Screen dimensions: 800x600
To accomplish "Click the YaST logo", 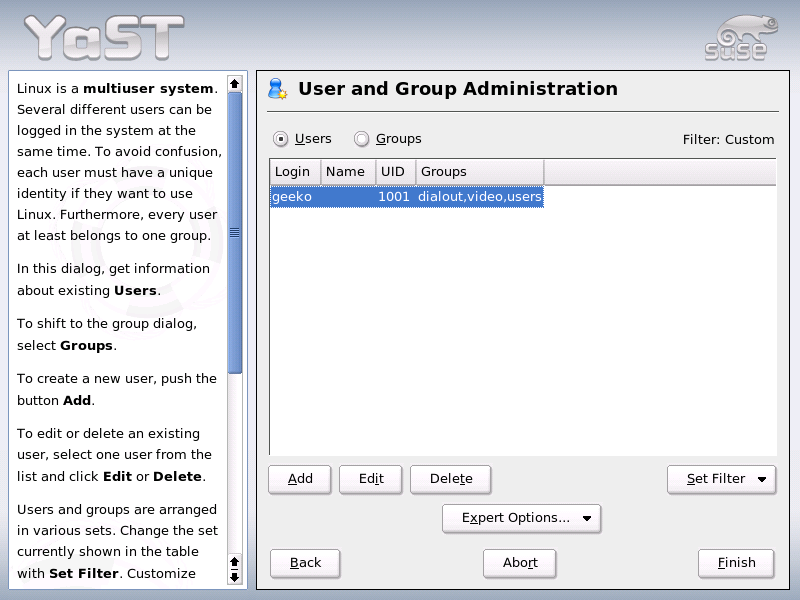I will 105,37.
